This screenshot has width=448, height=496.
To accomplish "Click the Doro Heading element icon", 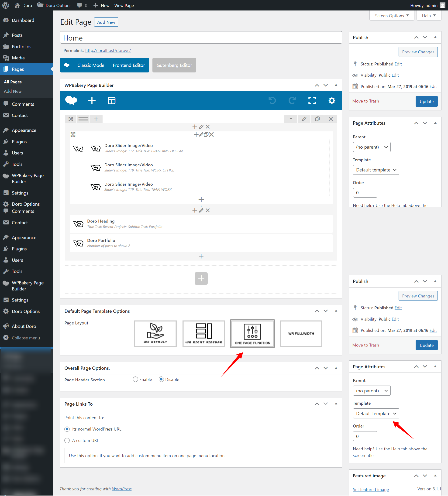I will [x=78, y=224].
